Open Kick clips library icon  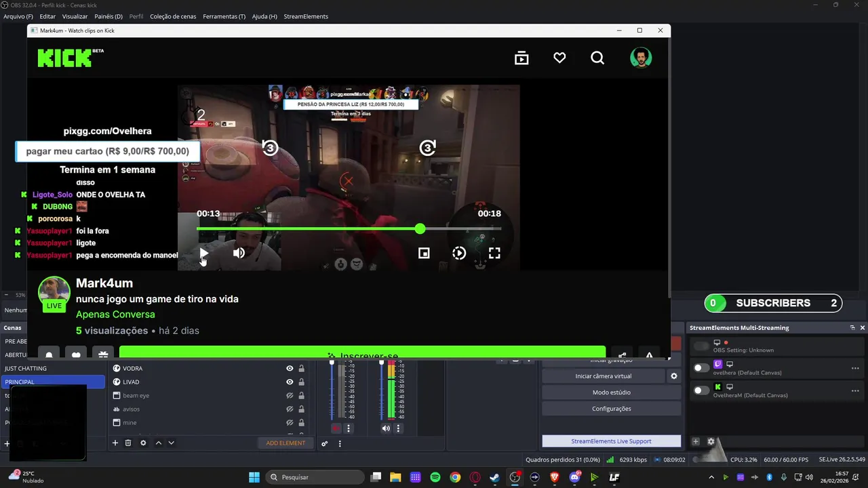point(521,58)
